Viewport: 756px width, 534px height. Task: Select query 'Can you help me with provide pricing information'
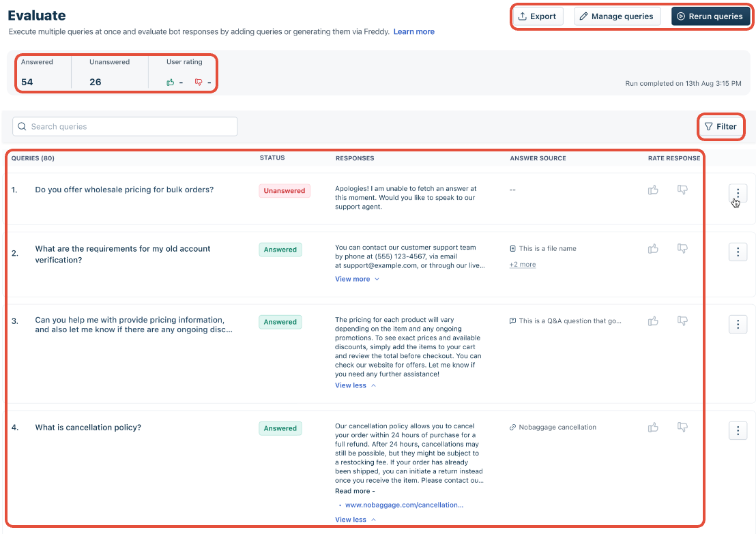coord(134,325)
